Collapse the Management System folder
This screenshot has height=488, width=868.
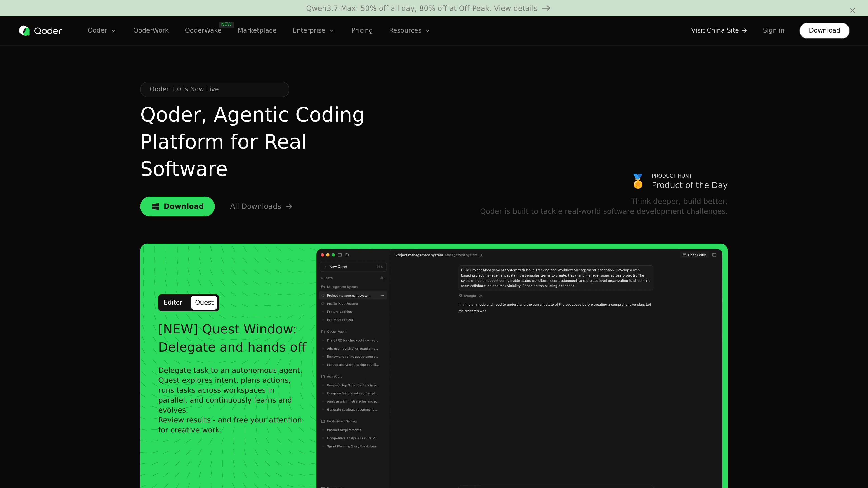(x=339, y=287)
